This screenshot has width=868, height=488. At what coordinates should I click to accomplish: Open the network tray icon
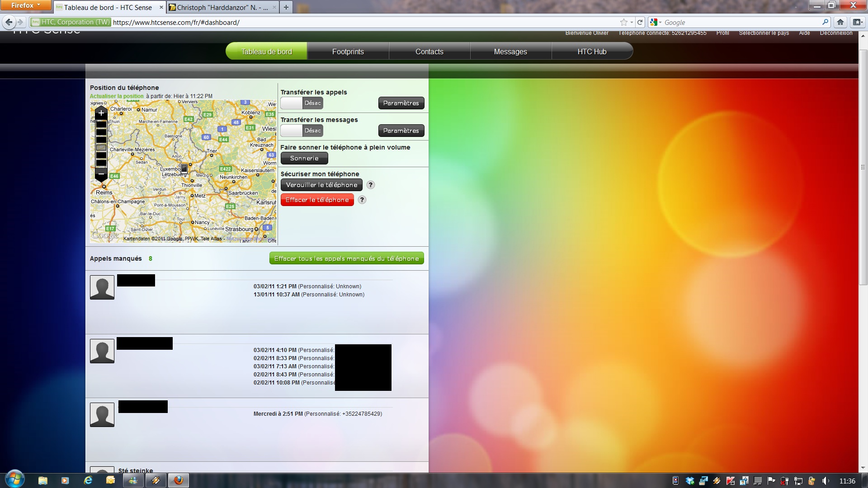tap(798, 481)
